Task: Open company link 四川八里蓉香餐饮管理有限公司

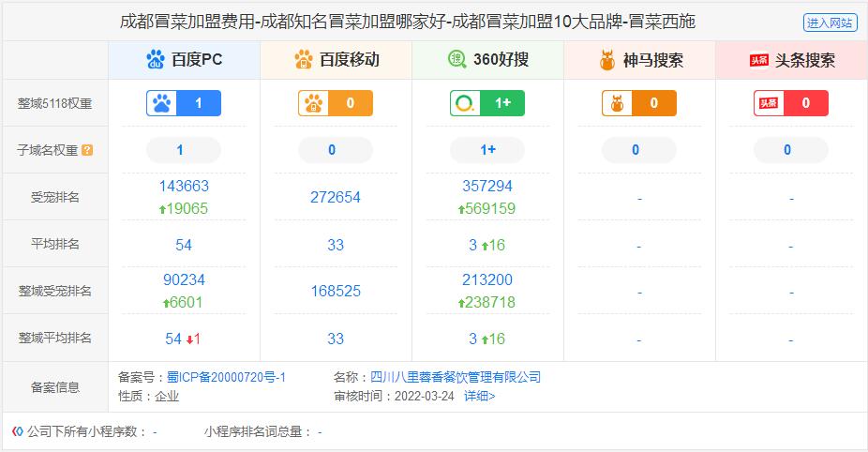Action: (x=456, y=377)
